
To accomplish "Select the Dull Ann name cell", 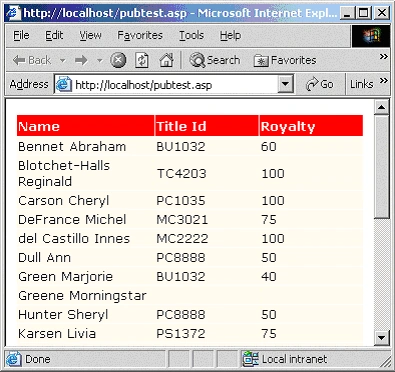I will (86, 257).
